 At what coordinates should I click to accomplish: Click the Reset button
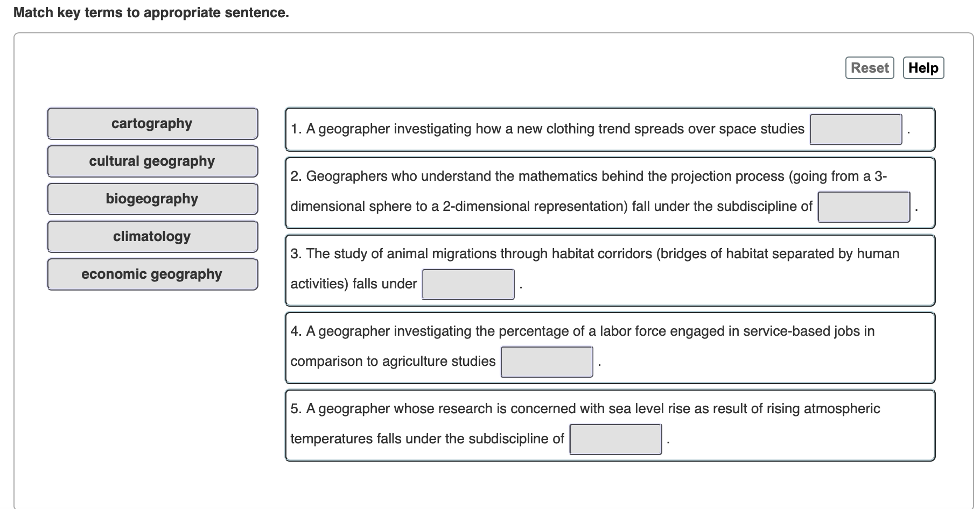869,68
